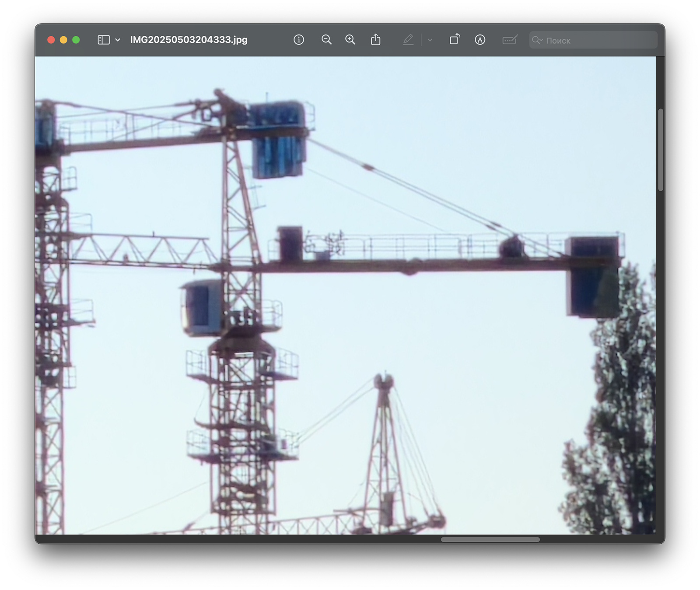Show image info inspector
This screenshot has height=590, width=700.
299,40
